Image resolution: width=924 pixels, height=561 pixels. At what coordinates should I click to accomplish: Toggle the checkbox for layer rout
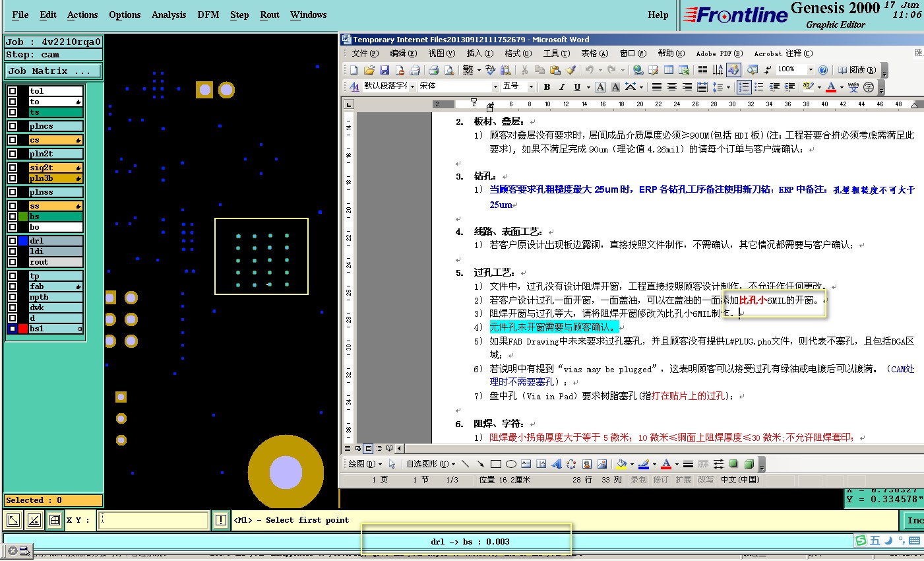pos(13,262)
